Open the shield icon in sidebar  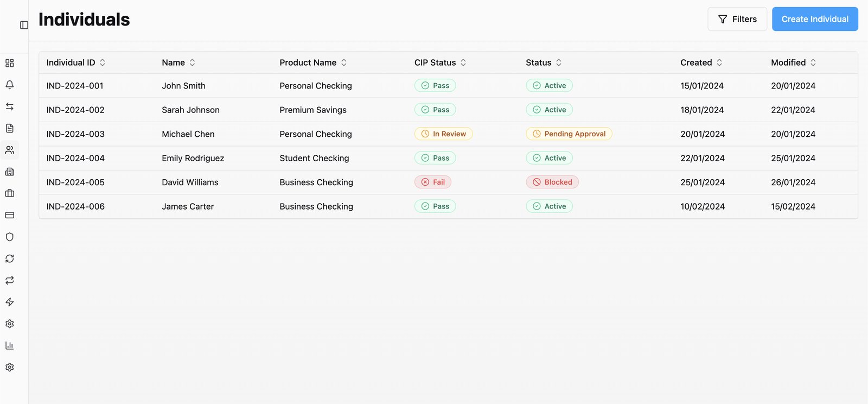click(10, 237)
